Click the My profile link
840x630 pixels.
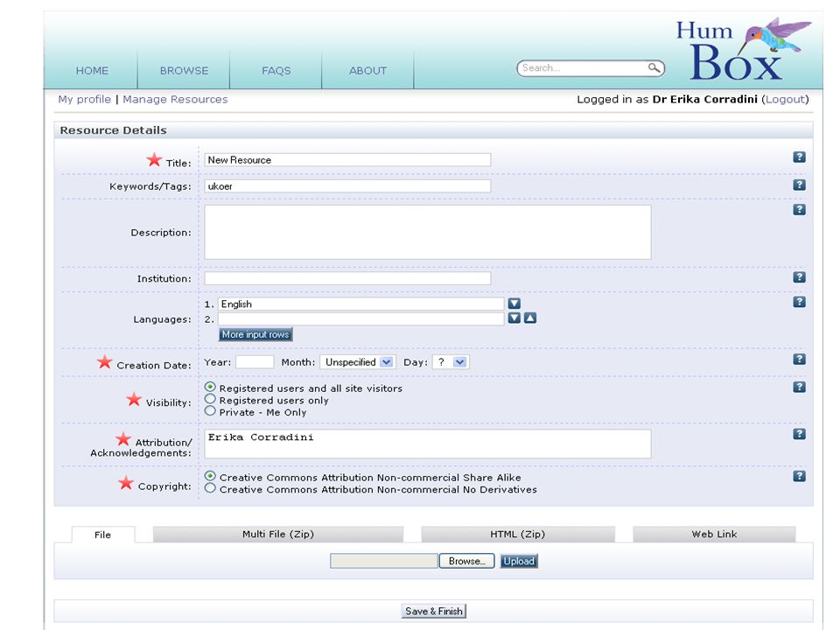[84, 99]
